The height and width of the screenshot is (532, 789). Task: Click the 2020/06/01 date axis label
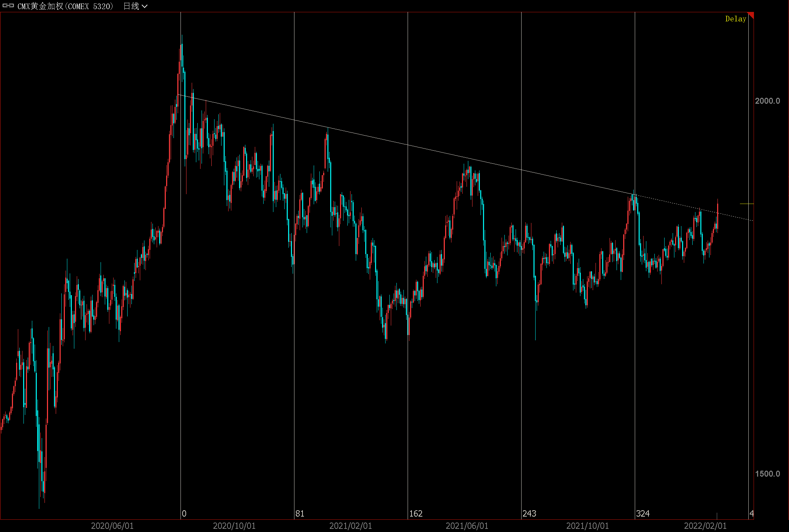coord(112,526)
